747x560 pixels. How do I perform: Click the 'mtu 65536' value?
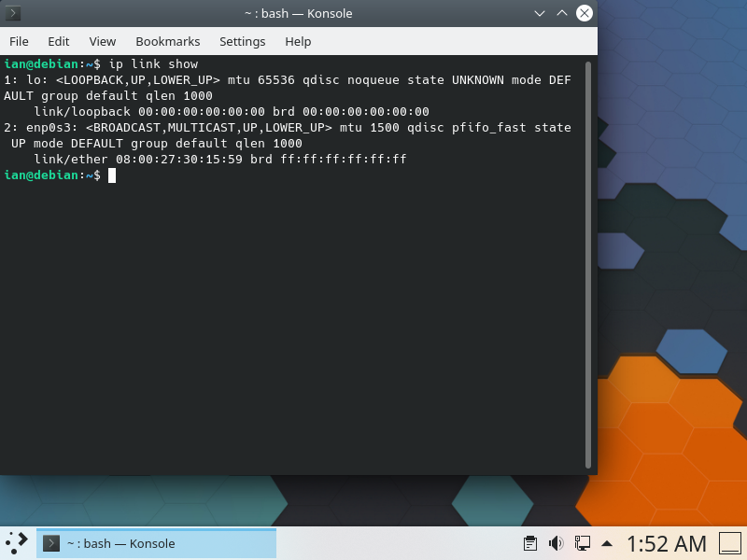(x=261, y=80)
